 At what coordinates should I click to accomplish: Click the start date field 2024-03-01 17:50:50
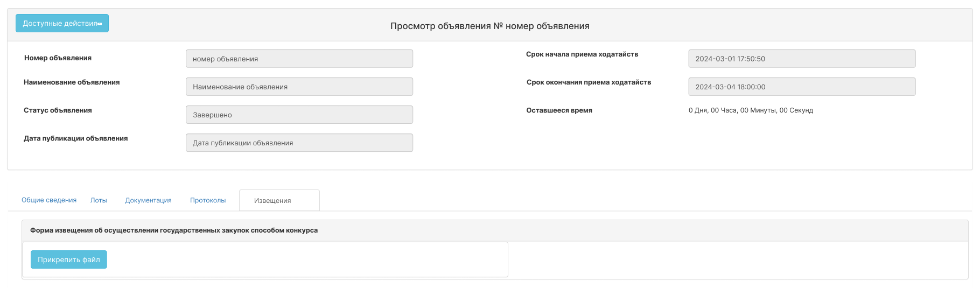(x=802, y=59)
